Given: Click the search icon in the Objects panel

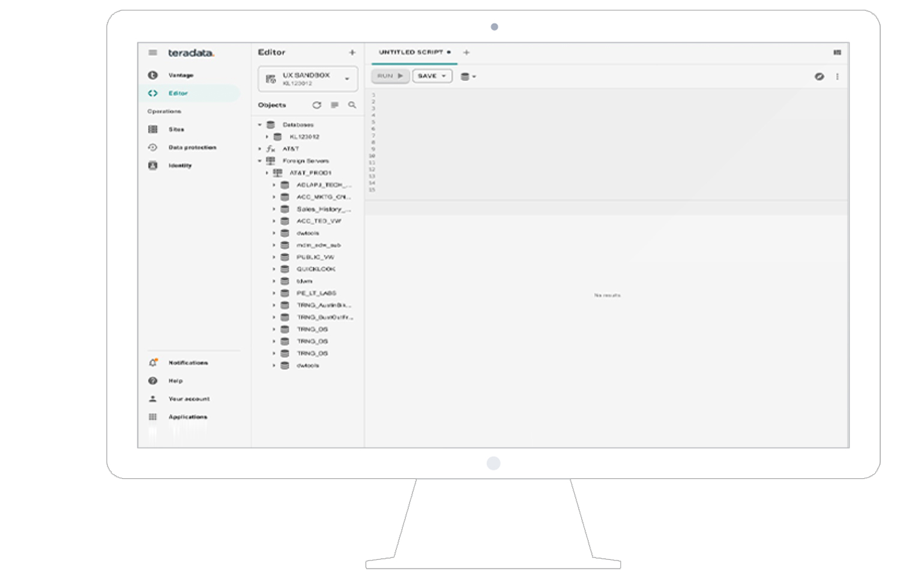Looking at the screenshot, I should (x=352, y=105).
